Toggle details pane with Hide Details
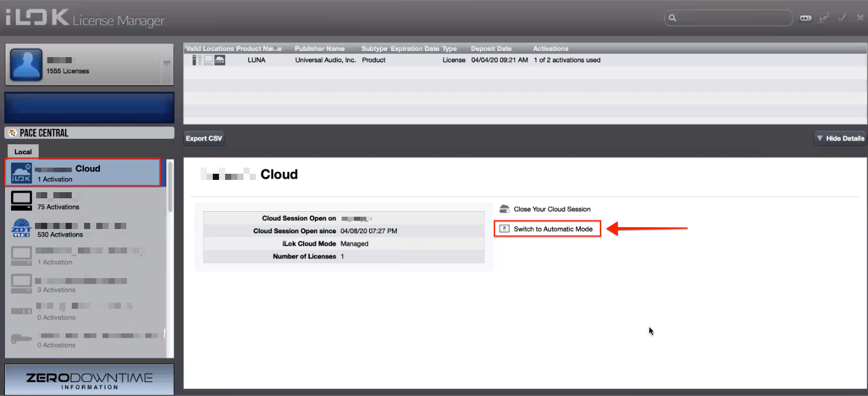The width and height of the screenshot is (868, 396). [840, 138]
